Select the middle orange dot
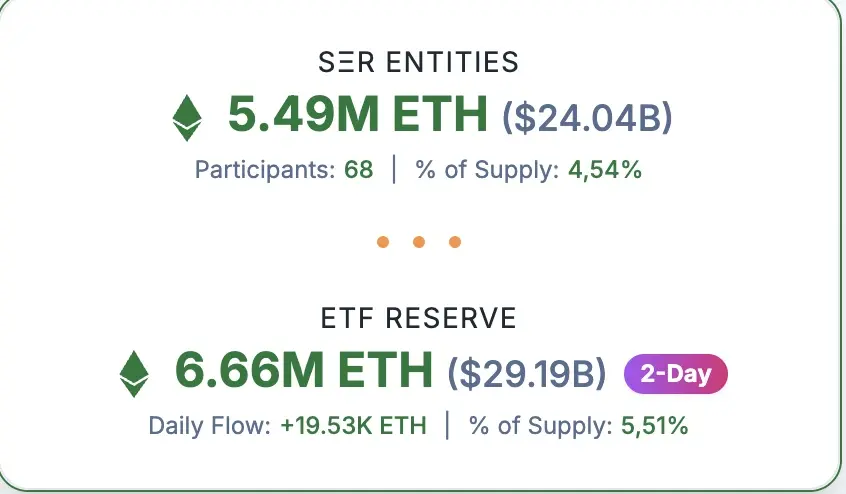The height and width of the screenshot is (494, 846). 419,242
